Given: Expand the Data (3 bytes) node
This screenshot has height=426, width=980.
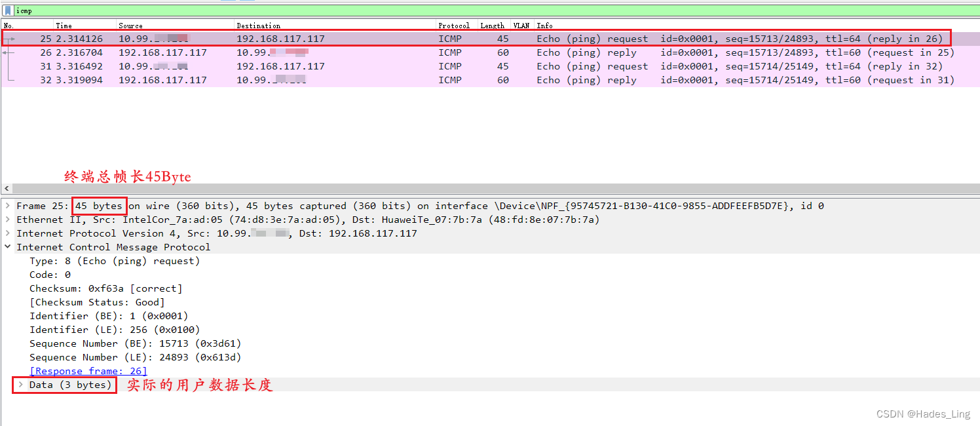Looking at the screenshot, I should 20,385.
